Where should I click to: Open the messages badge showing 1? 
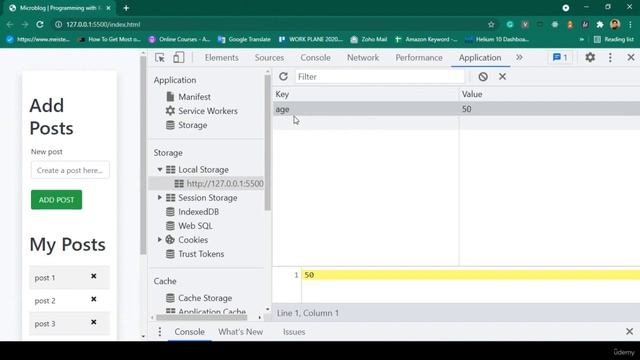[x=560, y=58]
